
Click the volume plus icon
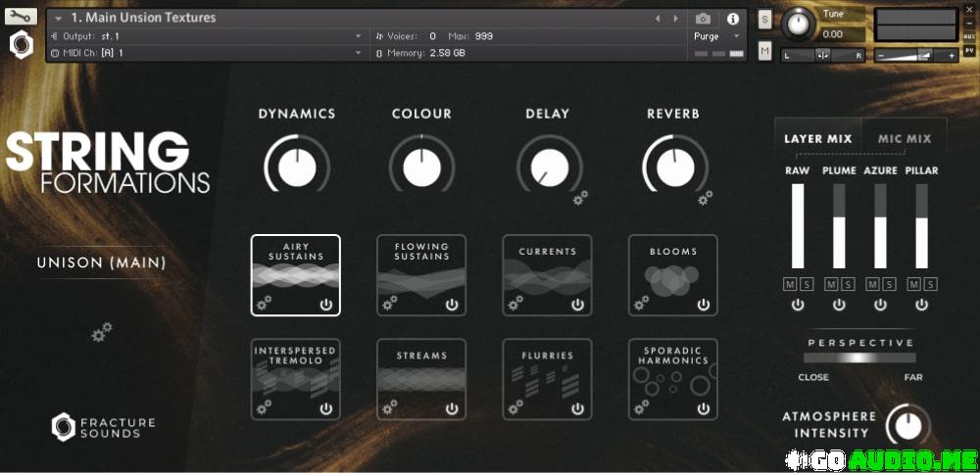(953, 56)
